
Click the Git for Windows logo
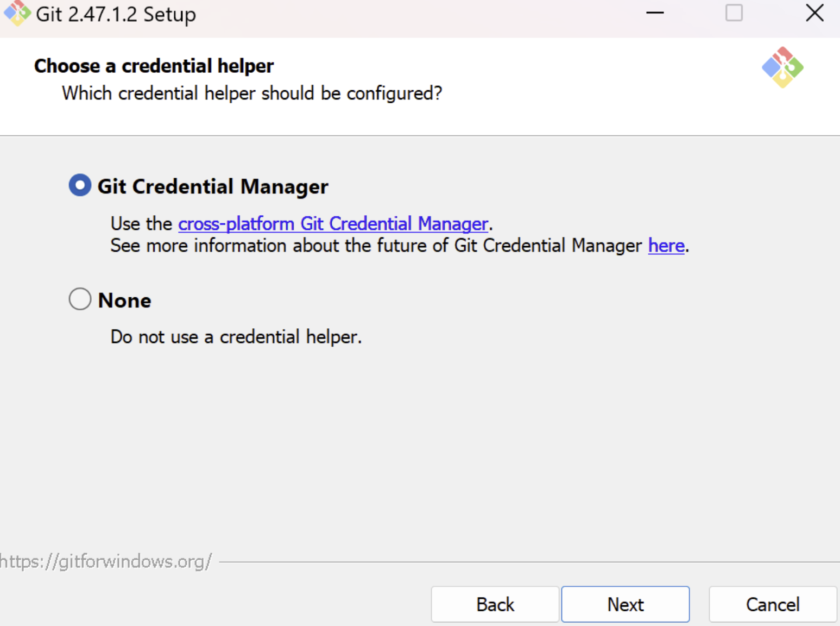[x=782, y=67]
